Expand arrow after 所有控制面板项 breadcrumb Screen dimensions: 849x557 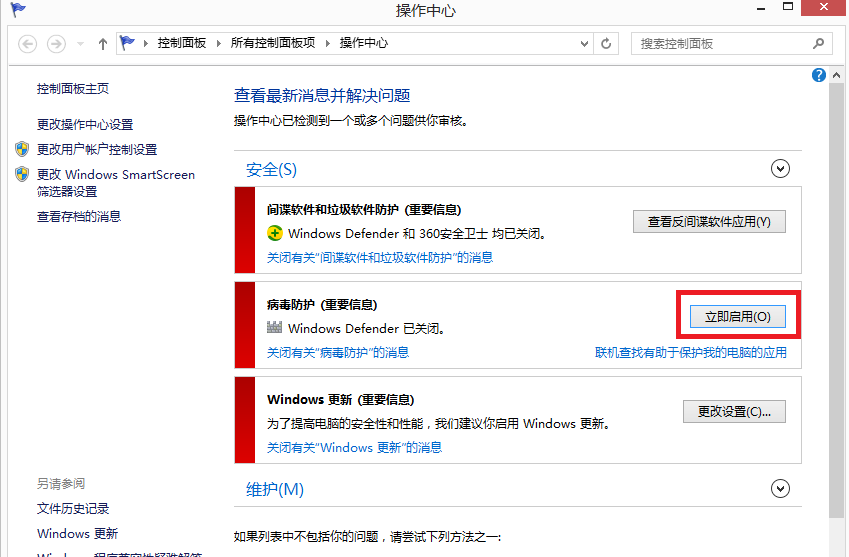pos(328,43)
